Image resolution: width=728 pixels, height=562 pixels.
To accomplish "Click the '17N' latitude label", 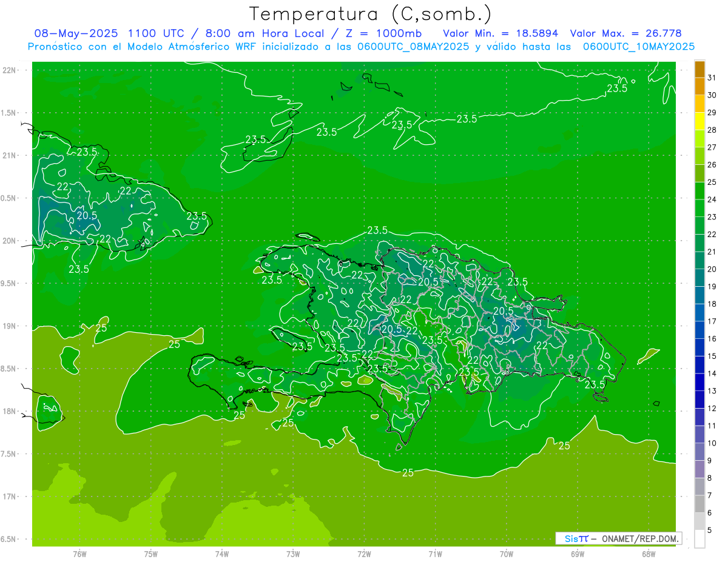I will click(8, 497).
